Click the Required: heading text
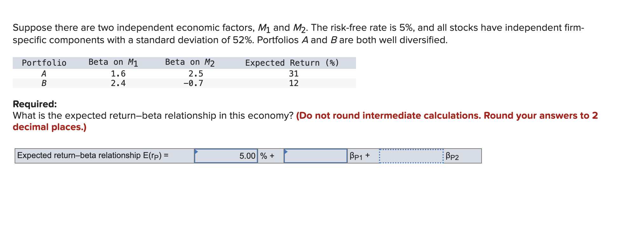644x233 pixels. point(35,104)
